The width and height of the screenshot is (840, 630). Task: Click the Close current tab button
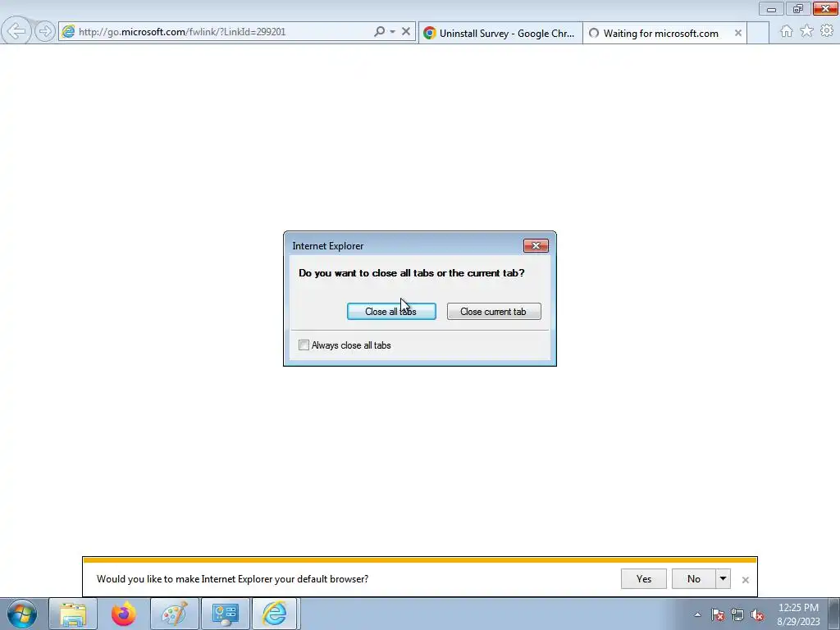click(x=494, y=311)
